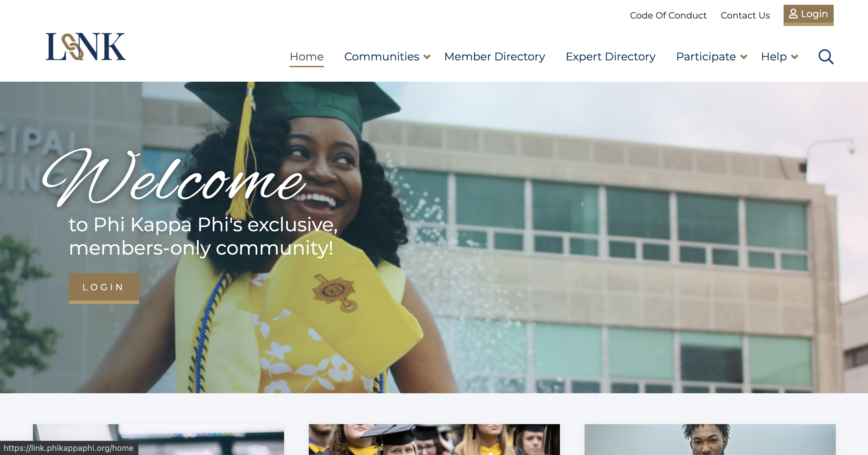Select the Help menu label

[774, 56]
